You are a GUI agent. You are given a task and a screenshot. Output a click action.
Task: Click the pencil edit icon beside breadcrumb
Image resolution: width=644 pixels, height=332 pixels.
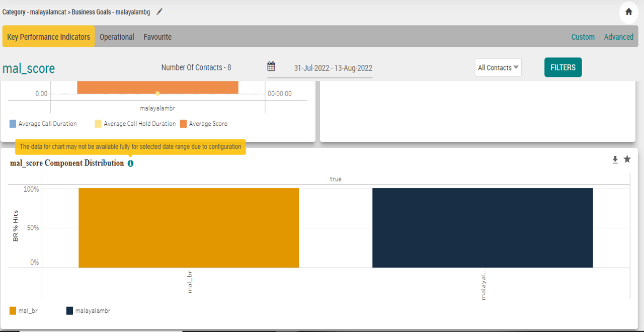[159, 12]
